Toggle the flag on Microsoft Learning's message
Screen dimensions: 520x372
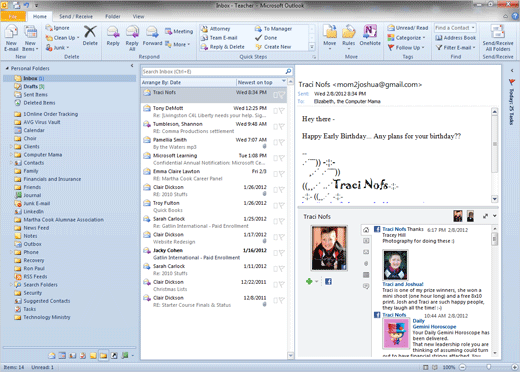coord(282,158)
